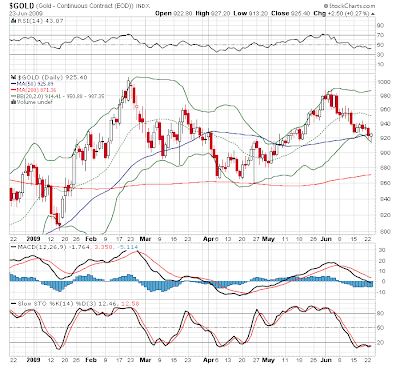Click the Volume undef legend icon
The image size is (400, 365).
pos(13,102)
